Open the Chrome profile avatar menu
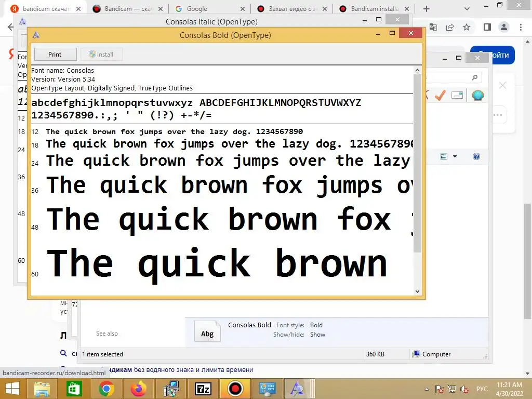Image resolution: width=532 pixels, height=399 pixels. (x=504, y=27)
